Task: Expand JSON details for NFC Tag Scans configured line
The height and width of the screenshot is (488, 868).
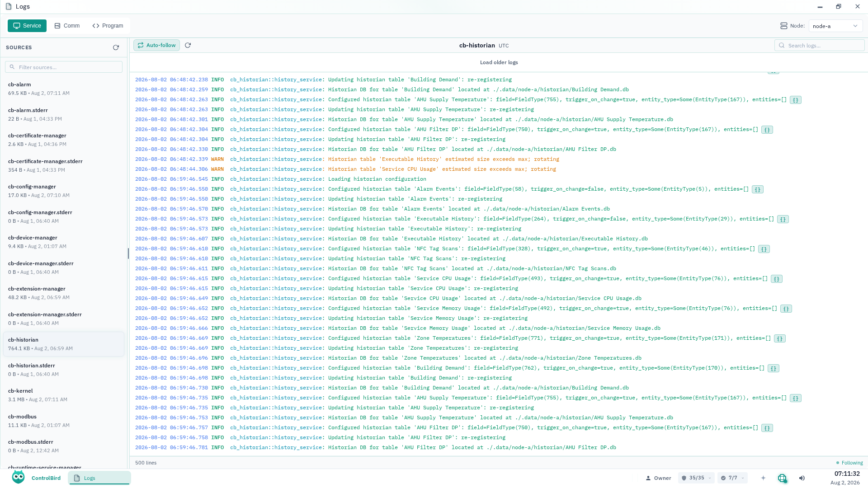Action: (764, 249)
